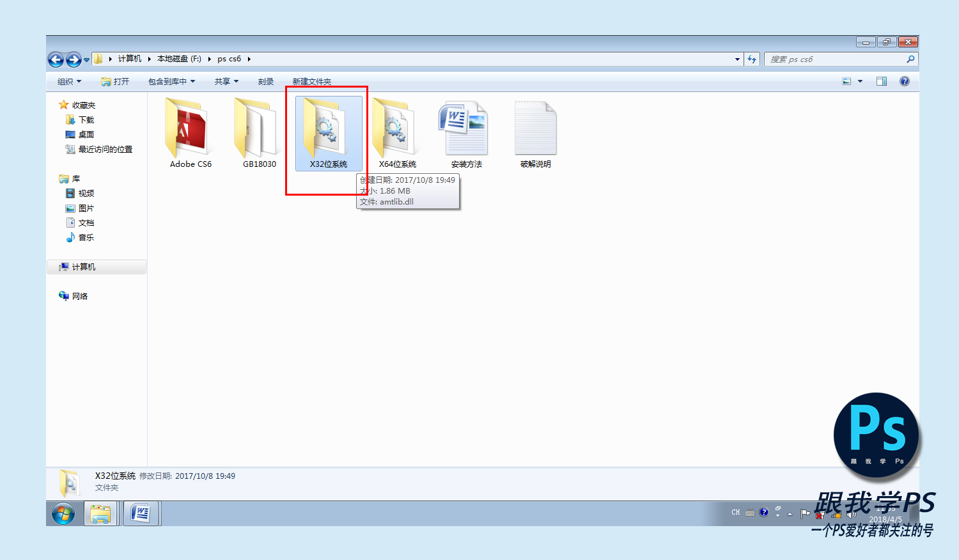Image resolution: width=959 pixels, height=560 pixels.
Task: Expand the arrow after ps cs6 breadcrumb
Action: (249, 59)
